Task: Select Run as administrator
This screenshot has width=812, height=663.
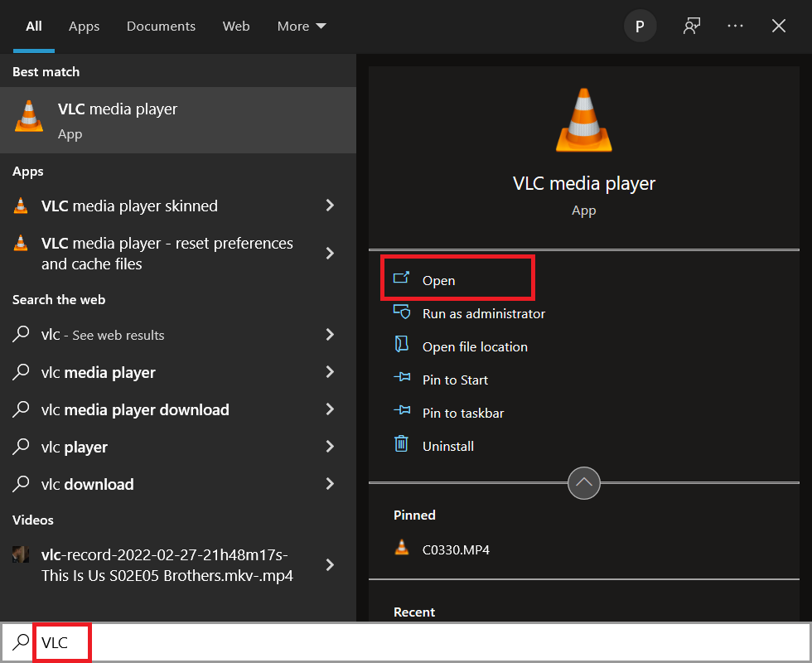Action: click(483, 313)
